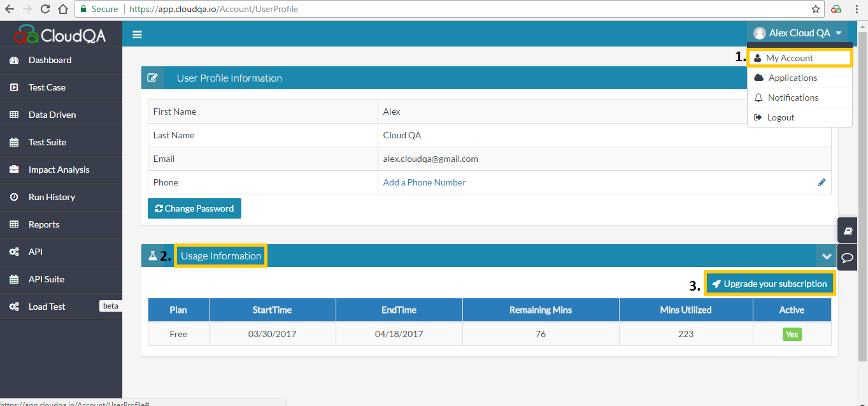Click the green Yes active badge

tap(792, 334)
